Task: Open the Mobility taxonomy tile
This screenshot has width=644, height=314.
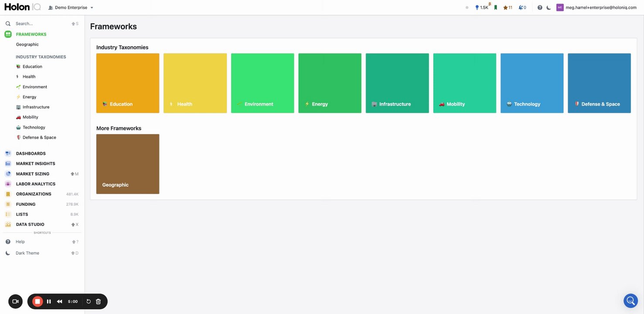Action: click(464, 83)
